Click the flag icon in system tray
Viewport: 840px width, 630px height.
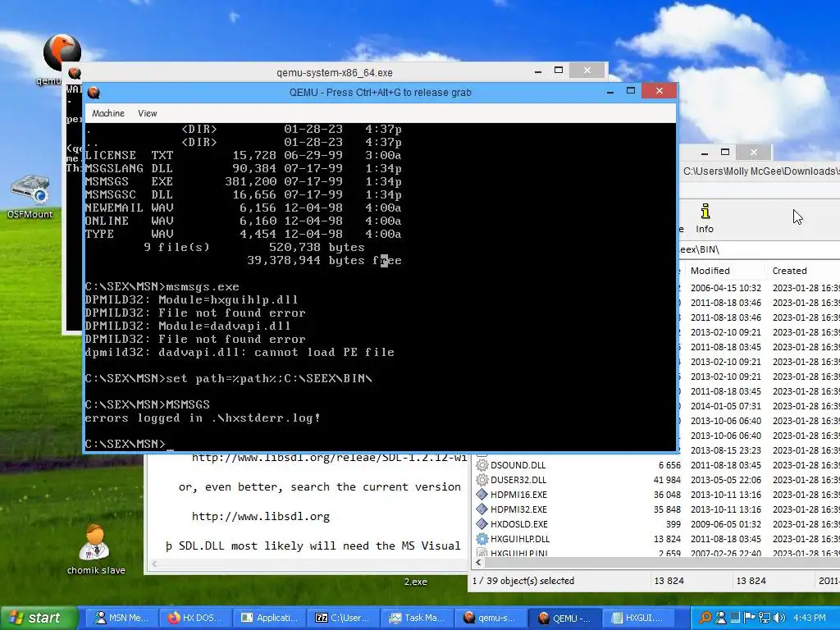[x=750, y=618]
